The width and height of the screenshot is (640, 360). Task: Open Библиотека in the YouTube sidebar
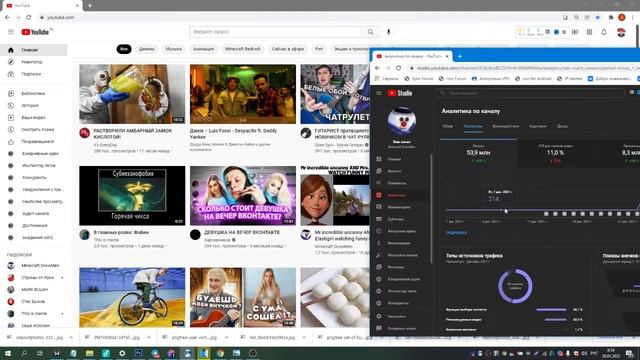pyautogui.click(x=33, y=93)
